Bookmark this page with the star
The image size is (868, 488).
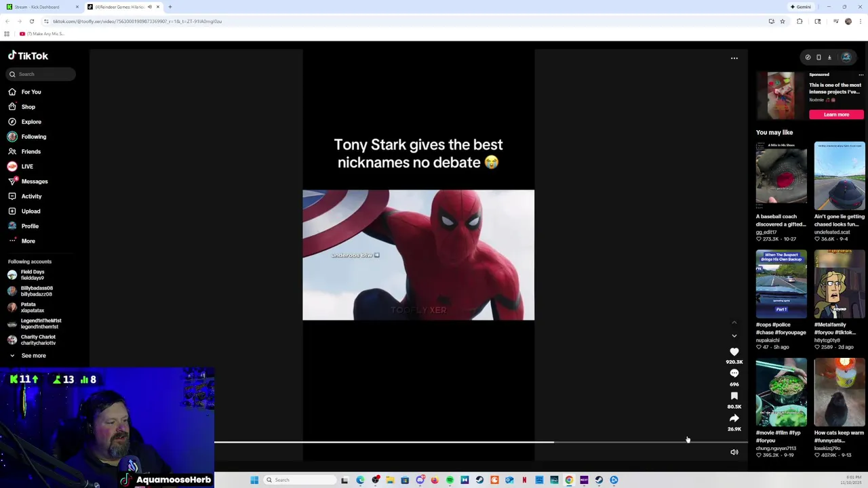pos(782,21)
